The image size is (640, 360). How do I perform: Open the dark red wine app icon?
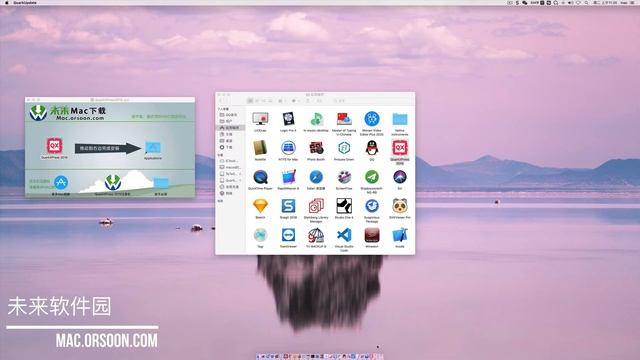pos(372,235)
